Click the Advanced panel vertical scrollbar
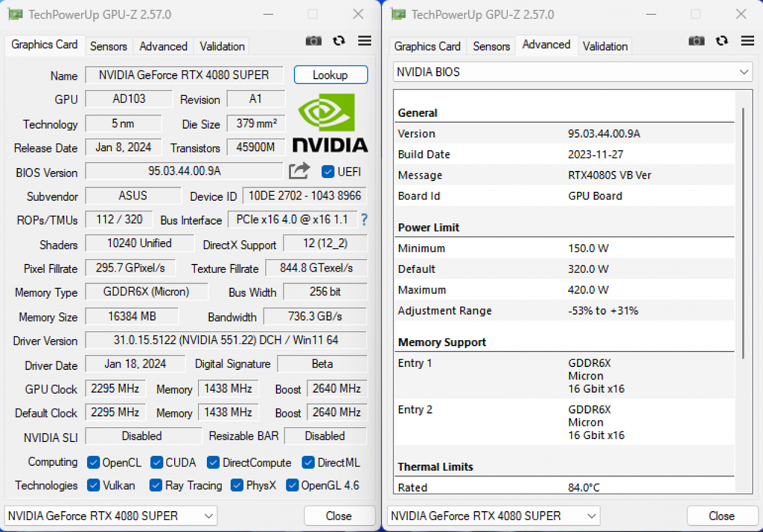The height and width of the screenshot is (532, 763). (743, 234)
